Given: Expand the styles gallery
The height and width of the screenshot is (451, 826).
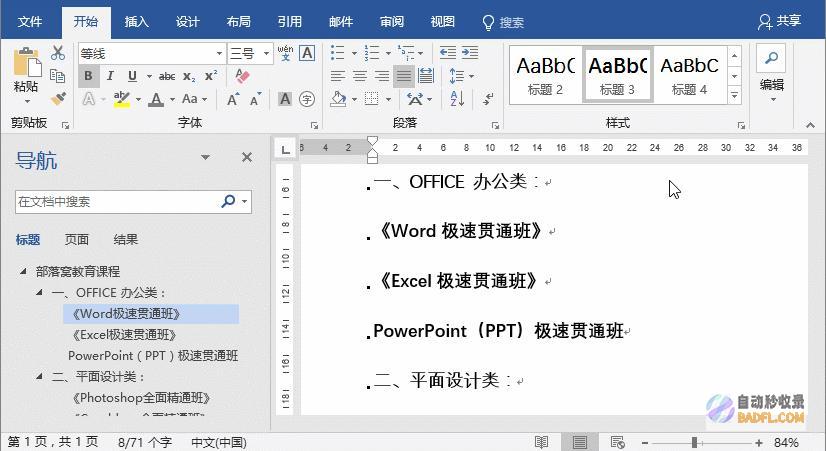Looking at the screenshot, I should (734, 96).
